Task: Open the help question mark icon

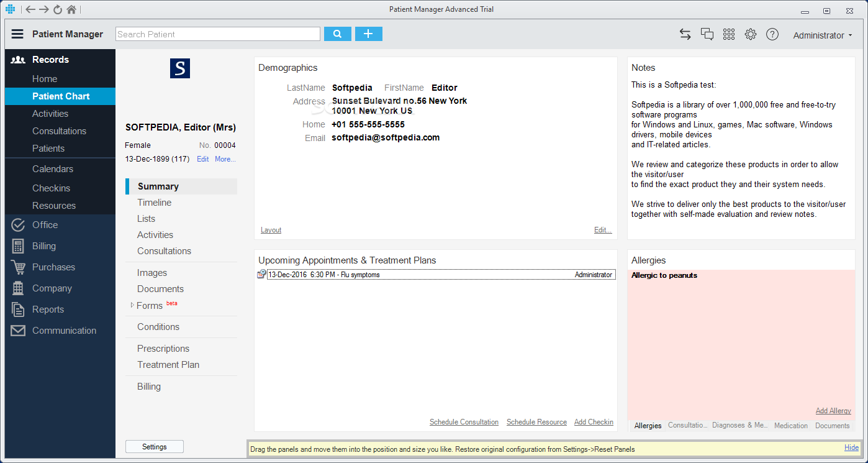Action: 772,34
